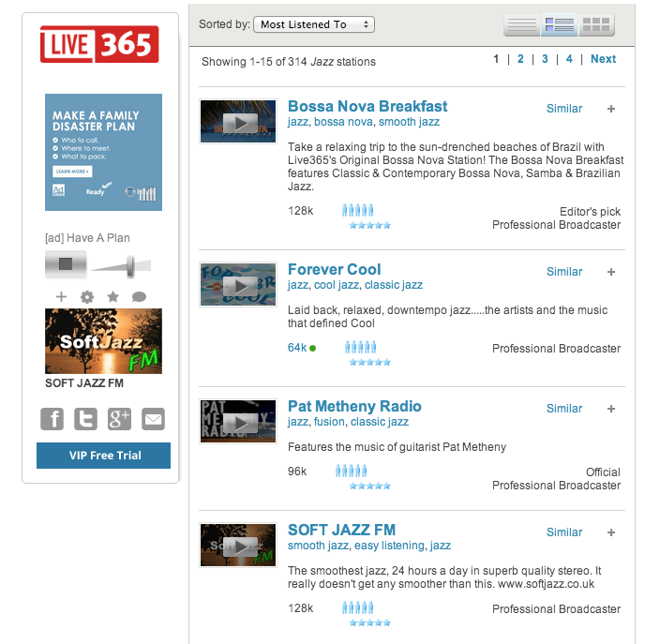
Task: Click the Next page link
Action: tap(603, 59)
